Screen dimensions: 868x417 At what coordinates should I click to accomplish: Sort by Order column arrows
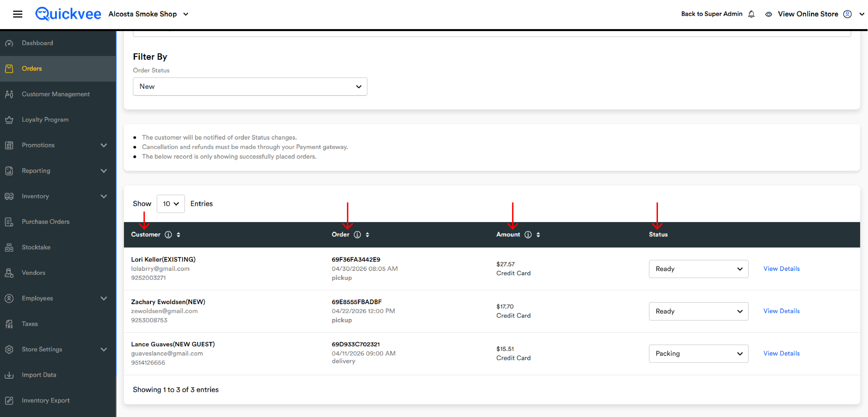(367, 235)
